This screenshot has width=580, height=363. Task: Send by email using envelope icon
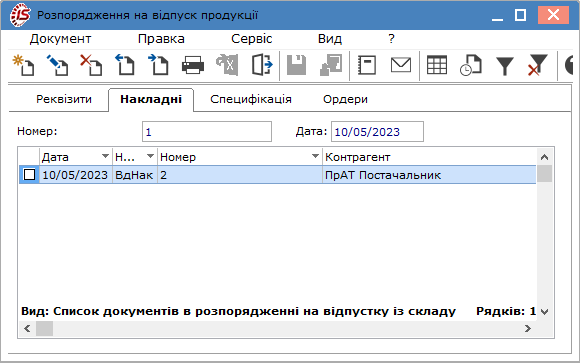point(401,65)
